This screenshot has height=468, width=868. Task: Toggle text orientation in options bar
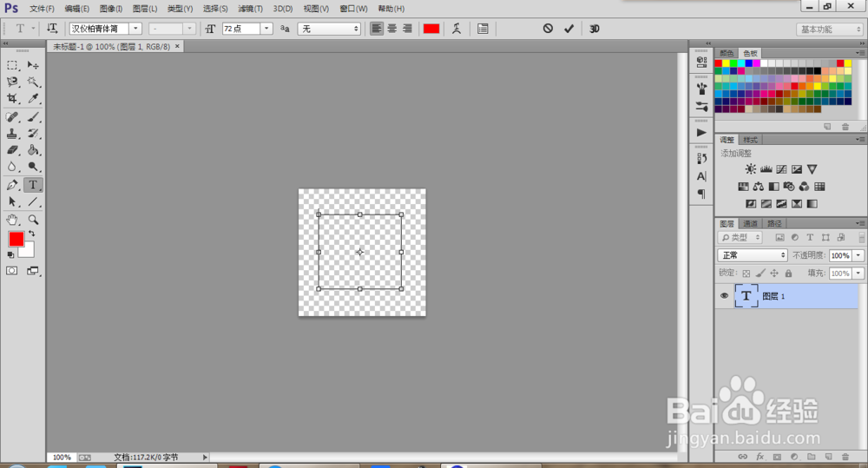pyautogui.click(x=52, y=29)
